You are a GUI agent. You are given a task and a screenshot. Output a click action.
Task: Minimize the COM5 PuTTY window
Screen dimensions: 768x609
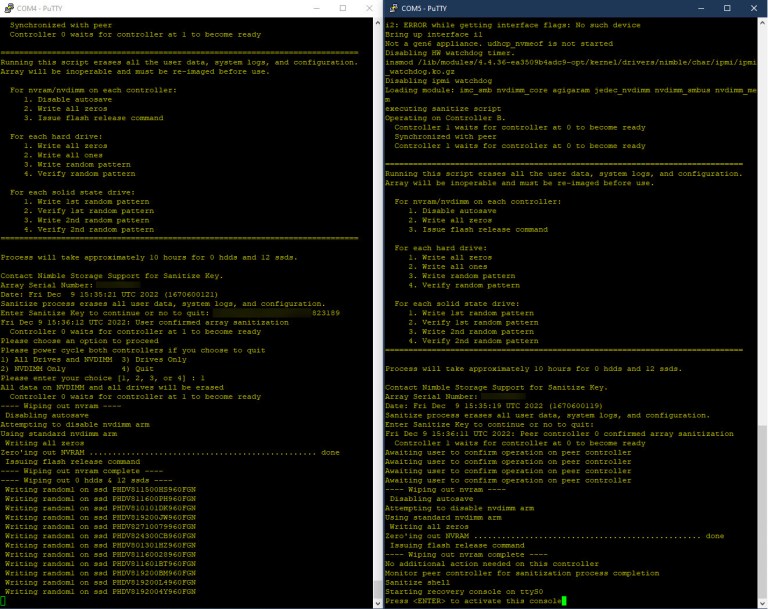coord(701,8)
